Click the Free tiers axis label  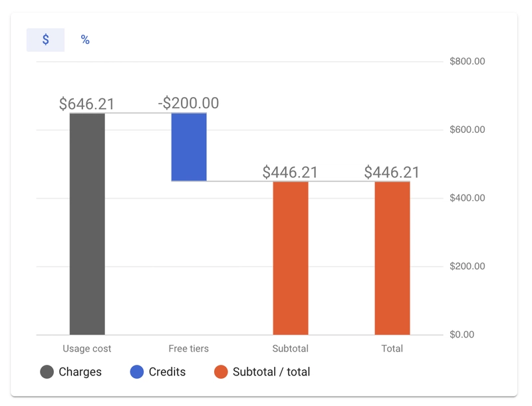[189, 348]
